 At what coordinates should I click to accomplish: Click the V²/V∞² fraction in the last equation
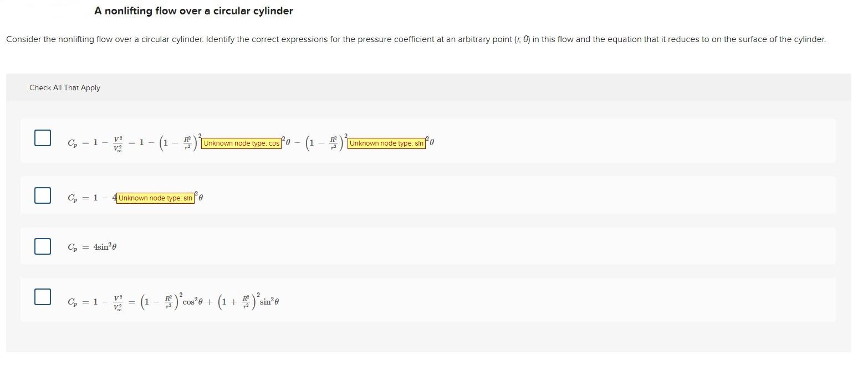point(116,301)
